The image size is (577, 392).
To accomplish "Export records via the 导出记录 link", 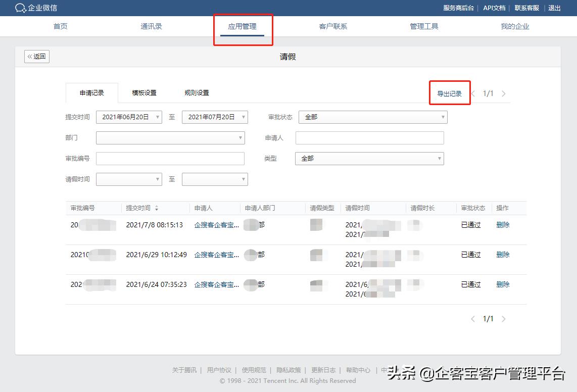I will pyautogui.click(x=450, y=93).
